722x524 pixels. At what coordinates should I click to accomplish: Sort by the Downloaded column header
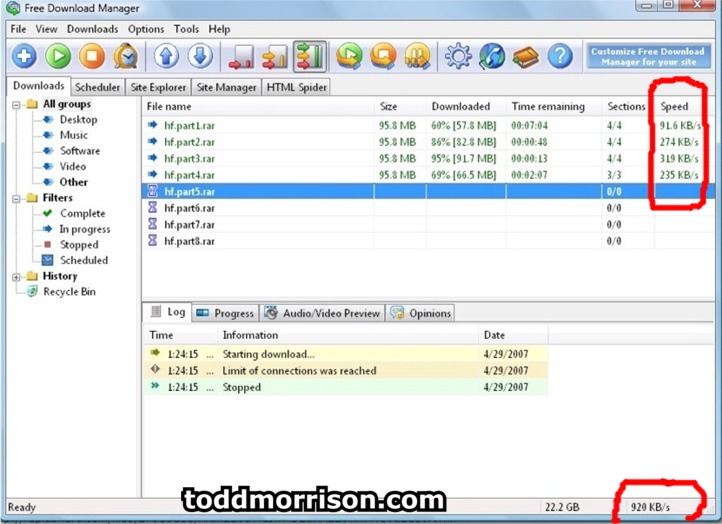tap(466, 107)
